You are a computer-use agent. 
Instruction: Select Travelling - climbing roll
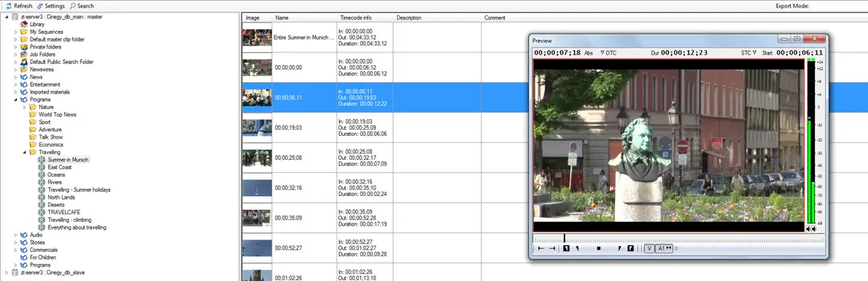[70, 220]
